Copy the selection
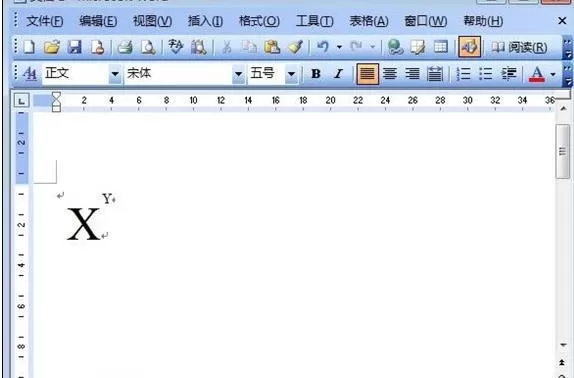 coord(249,47)
